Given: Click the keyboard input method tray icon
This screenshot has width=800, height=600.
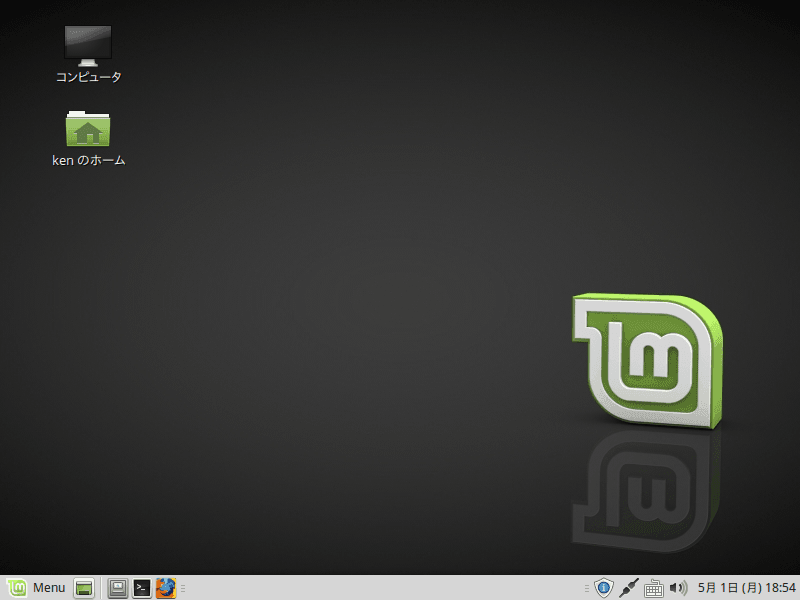Looking at the screenshot, I should pyautogui.click(x=654, y=588).
